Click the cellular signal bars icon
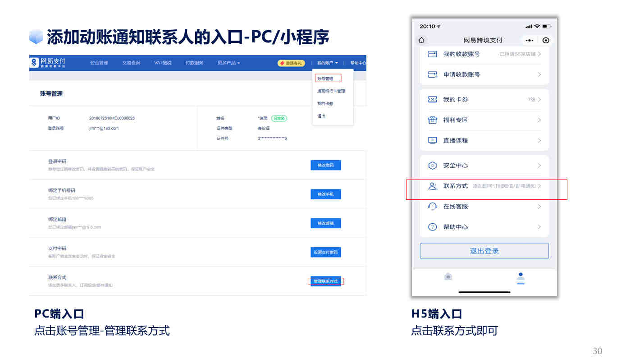Screen dimensions: 644x364 [x=529, y=26]
